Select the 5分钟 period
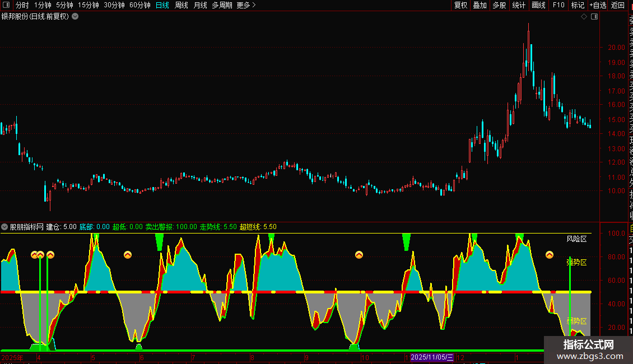 [x=64, y=5]
